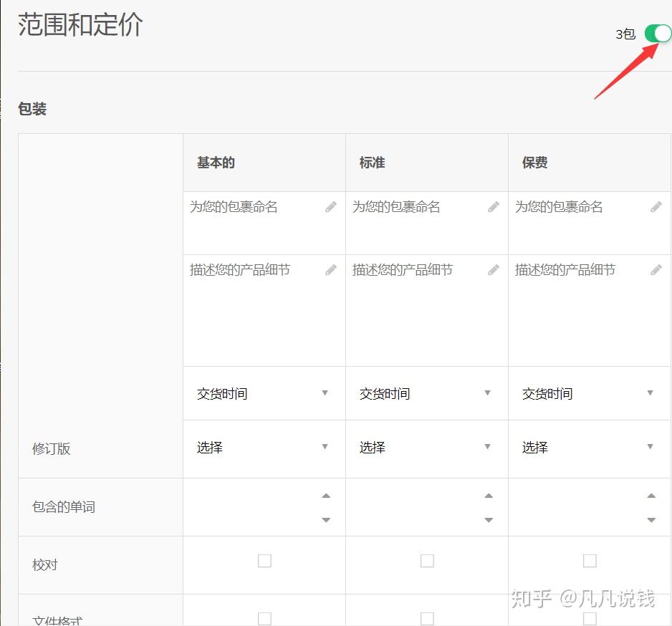Check 文件格式 for 保费 package
This screenshot has width=672, height=626.
tap(590, 618)
